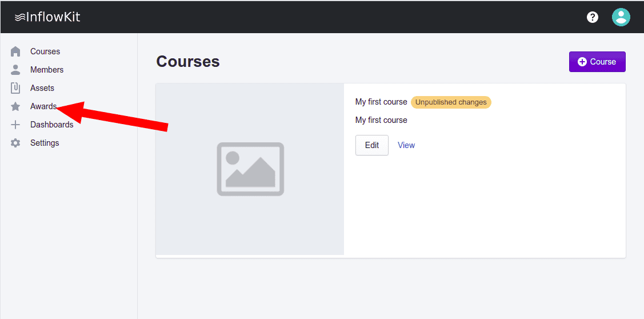Open Dashboards from the sidebar

[x=51, y=125]
